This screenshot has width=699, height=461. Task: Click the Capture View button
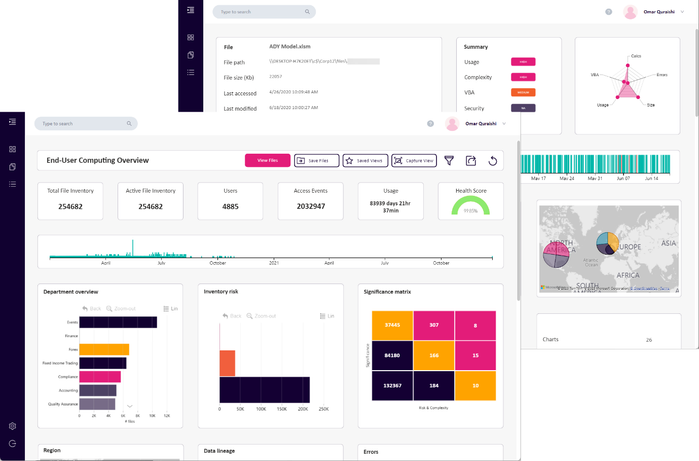pyautogui.click(x=414, y=161)
